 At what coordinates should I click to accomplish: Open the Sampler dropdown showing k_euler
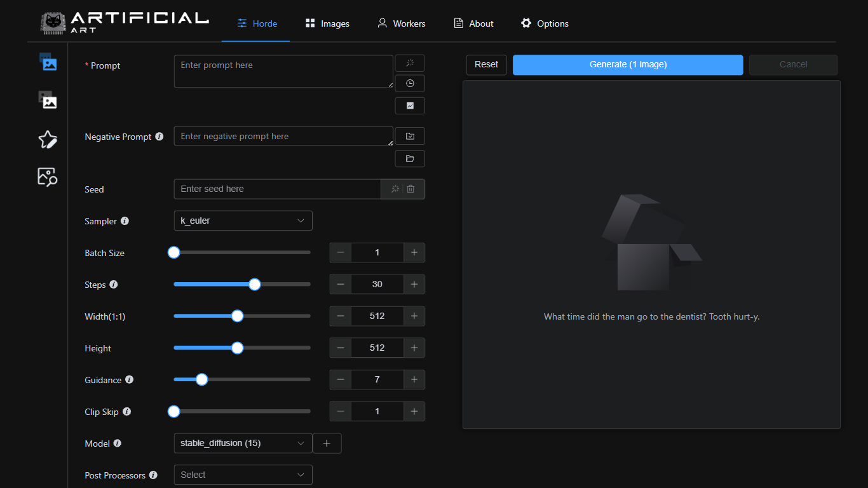pos(243,220)
